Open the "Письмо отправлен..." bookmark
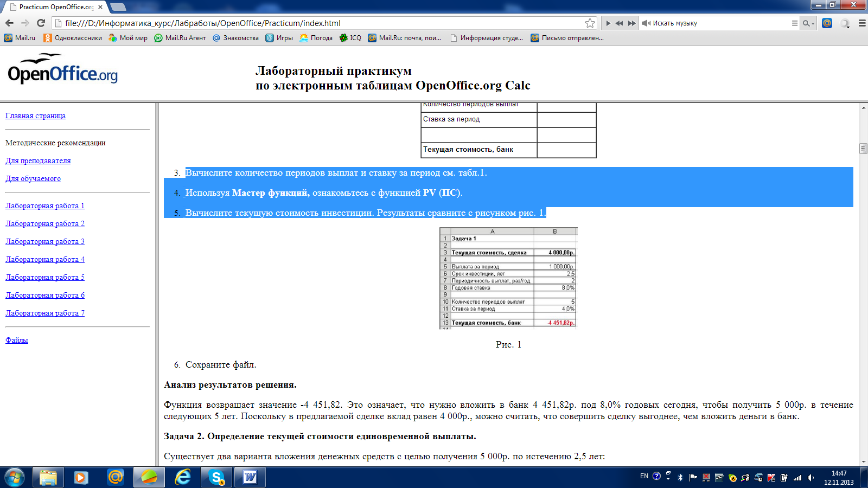This screenshot has width=868, height=488. [567, 38]
